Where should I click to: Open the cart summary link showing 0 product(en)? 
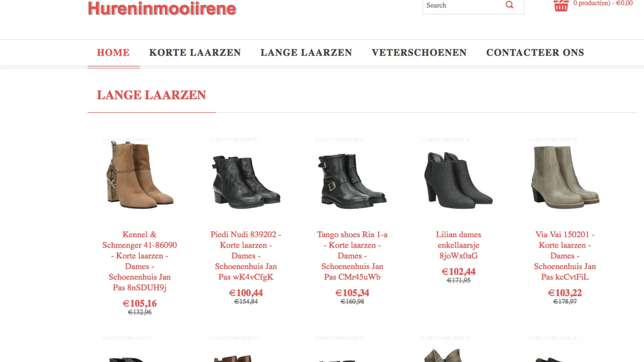click(603, 3)
